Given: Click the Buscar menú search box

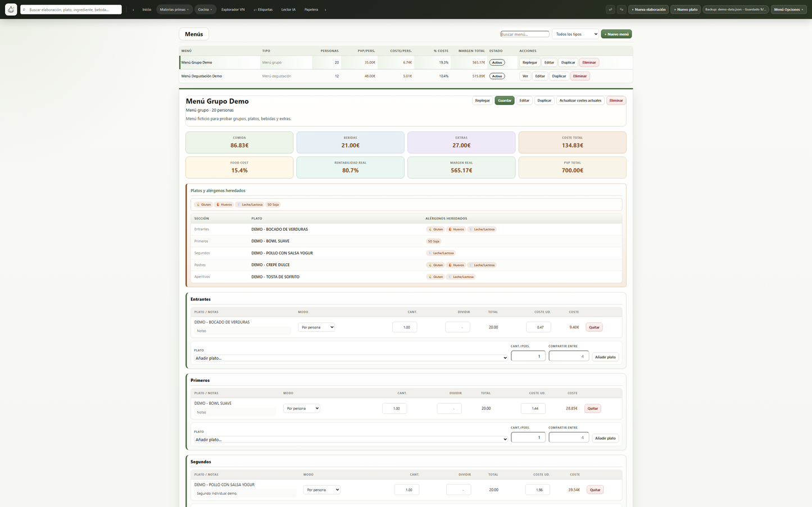Looking at the screenshot, I should point(525,34).
